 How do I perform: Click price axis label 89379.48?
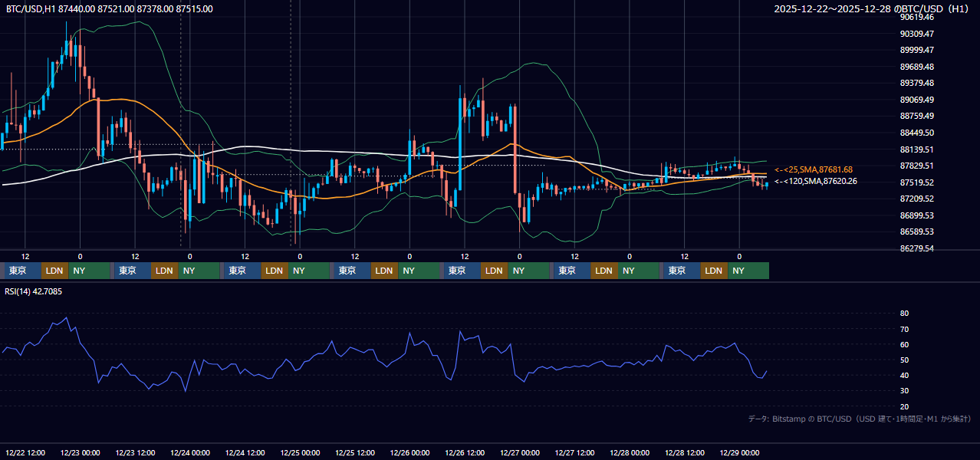(917, 83)
